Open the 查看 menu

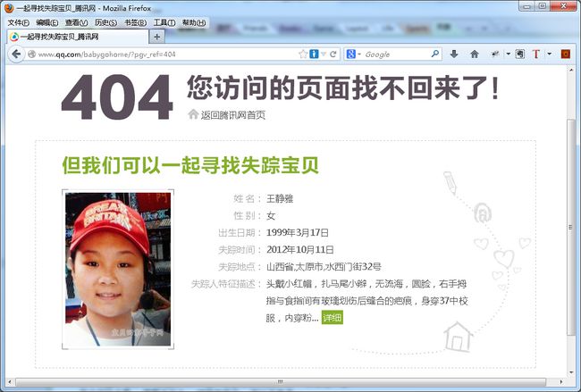[x=76, y=22]
